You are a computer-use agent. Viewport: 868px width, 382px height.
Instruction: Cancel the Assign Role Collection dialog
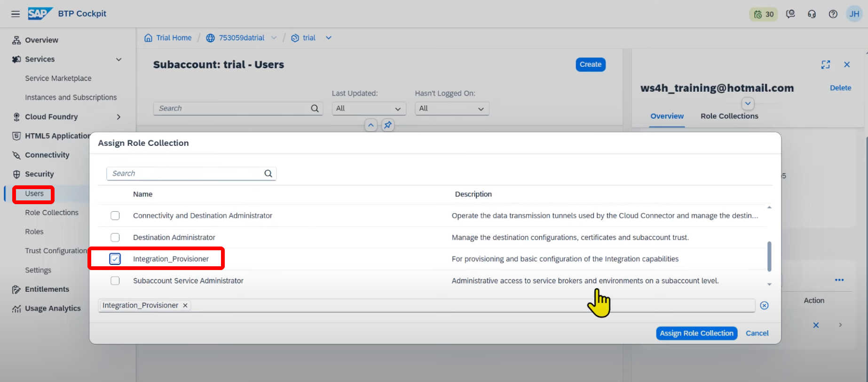[x=757, y=333]
